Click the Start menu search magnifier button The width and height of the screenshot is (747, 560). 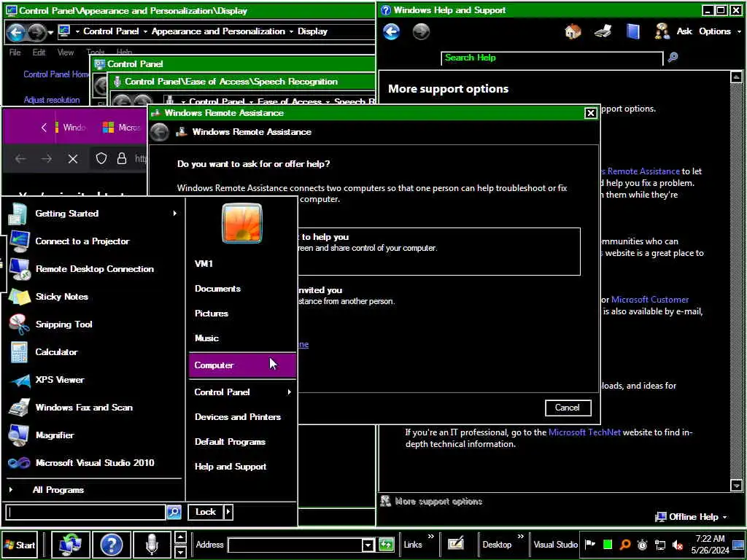pyautogui.click(x=174, y=512)
